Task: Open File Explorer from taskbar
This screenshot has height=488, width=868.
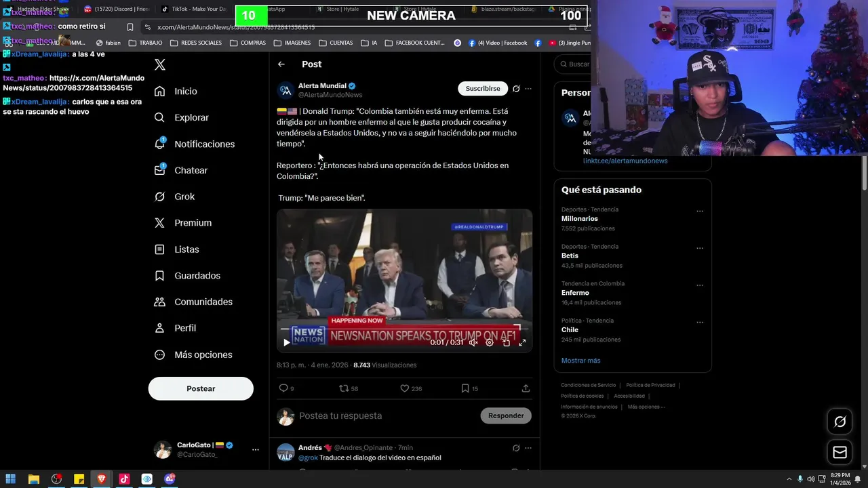Action: (33, 479)
